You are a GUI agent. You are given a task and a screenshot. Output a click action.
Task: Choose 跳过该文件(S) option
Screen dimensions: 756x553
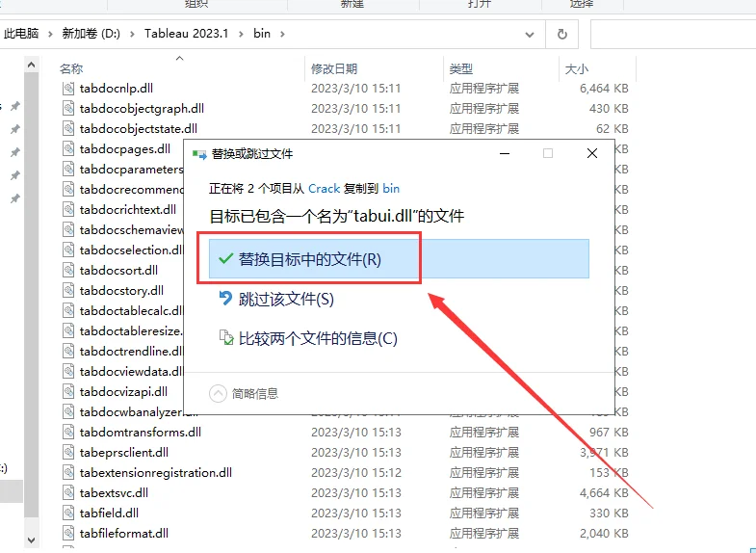tap(286, 299)
